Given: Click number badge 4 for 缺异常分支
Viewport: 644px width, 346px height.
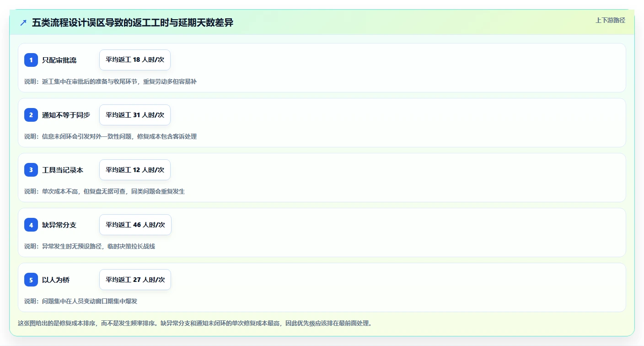Looking at the screenshot, I should (x=31, y=225).
